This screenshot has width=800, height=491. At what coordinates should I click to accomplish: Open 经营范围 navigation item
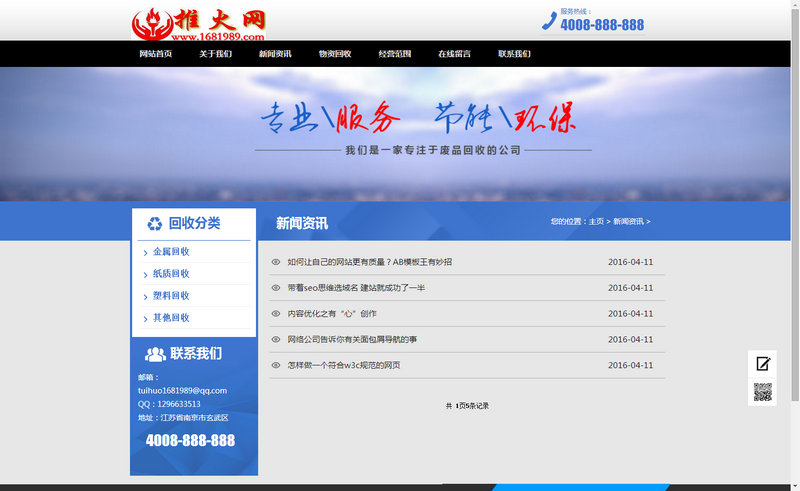394,54
